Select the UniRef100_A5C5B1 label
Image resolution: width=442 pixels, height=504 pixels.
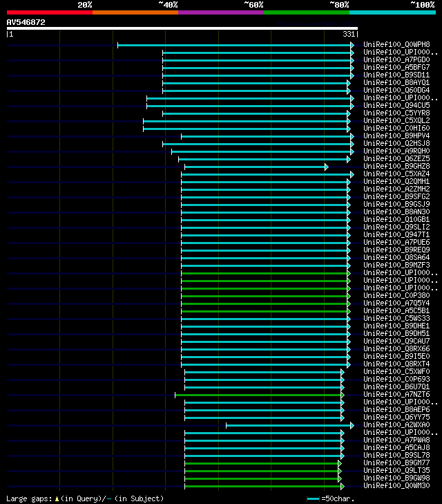click(396, 311)
